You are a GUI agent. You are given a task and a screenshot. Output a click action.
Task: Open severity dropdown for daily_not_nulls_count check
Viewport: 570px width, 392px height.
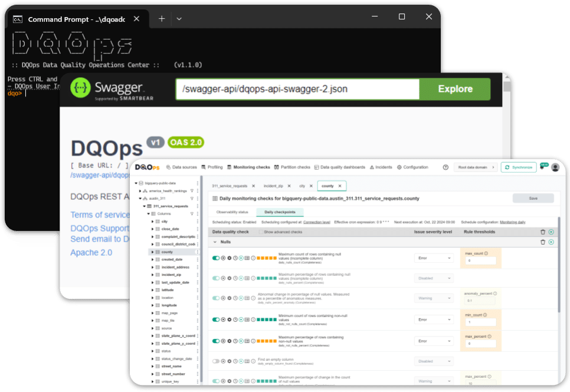coord(434,319)
